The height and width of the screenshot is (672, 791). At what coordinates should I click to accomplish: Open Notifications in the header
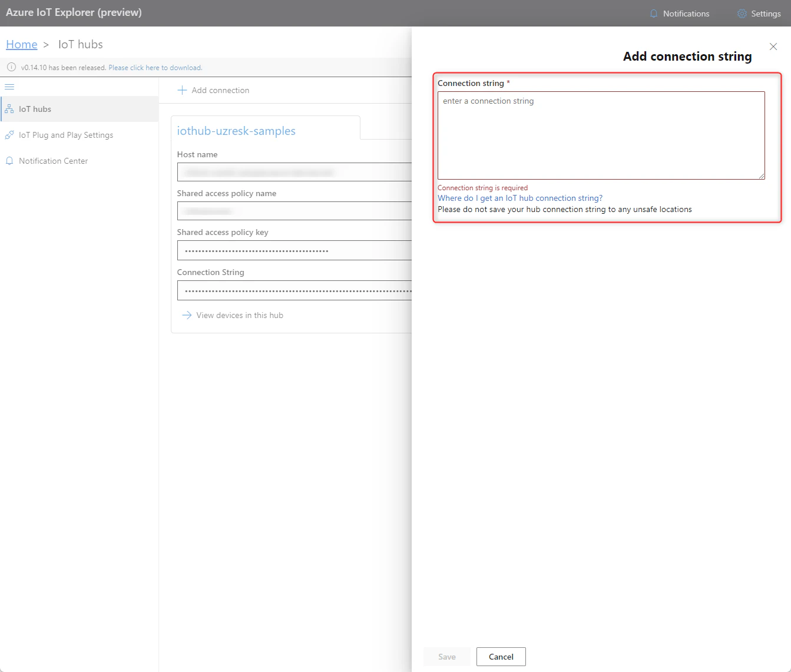[x=680, y=14]
